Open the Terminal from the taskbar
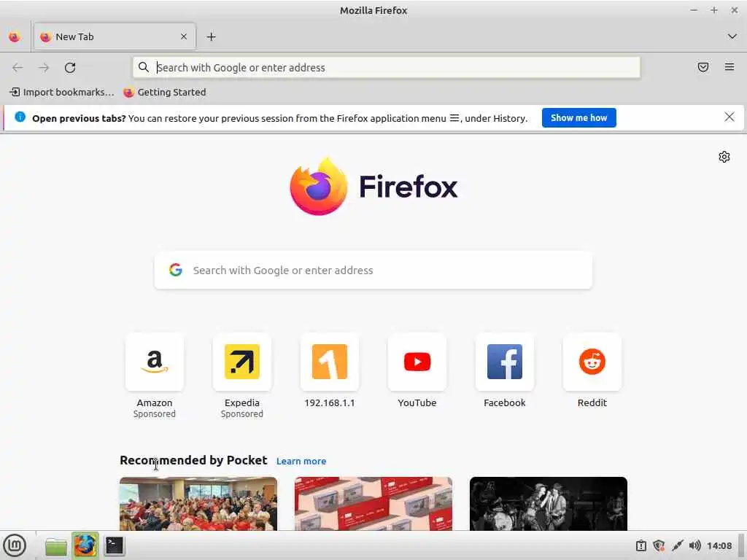 (115, 545)
